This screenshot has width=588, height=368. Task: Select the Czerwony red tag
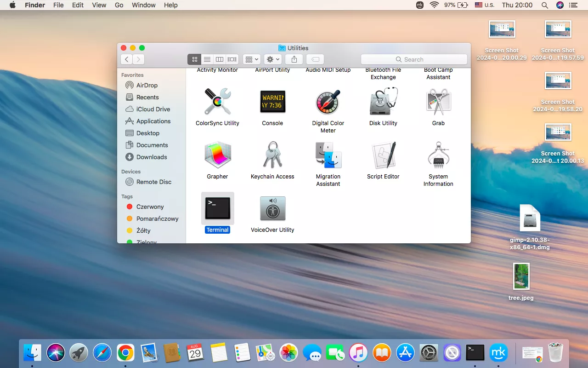(x=150, y=207)
